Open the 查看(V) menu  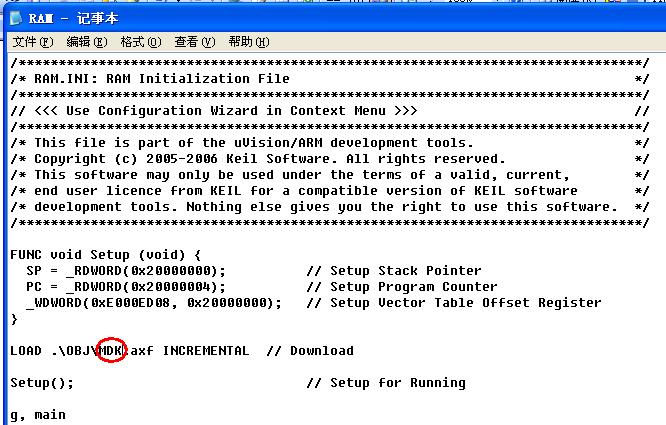click(x=195, y=42)
